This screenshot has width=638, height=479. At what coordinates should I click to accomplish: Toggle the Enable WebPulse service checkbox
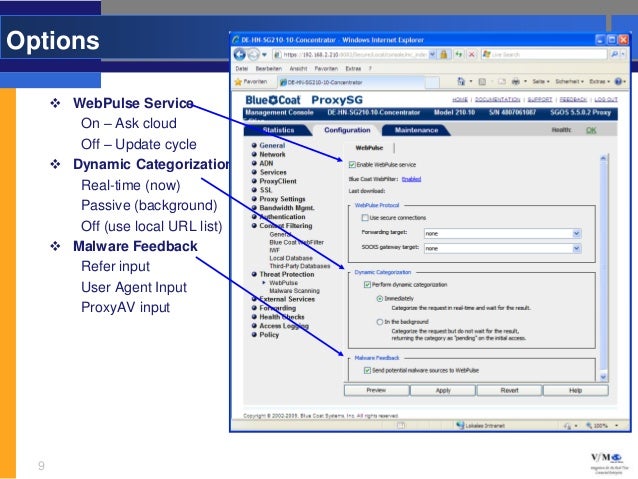(352, 165)
